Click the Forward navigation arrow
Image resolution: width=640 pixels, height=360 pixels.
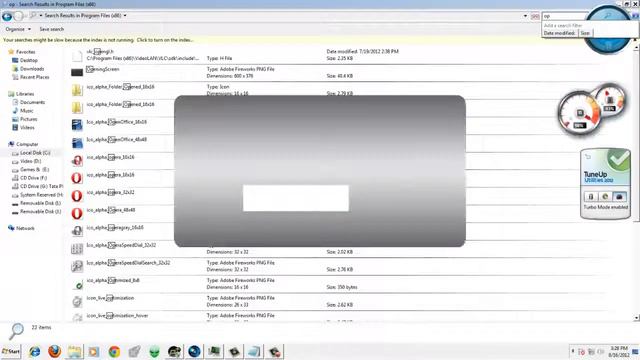pos(18,16)
